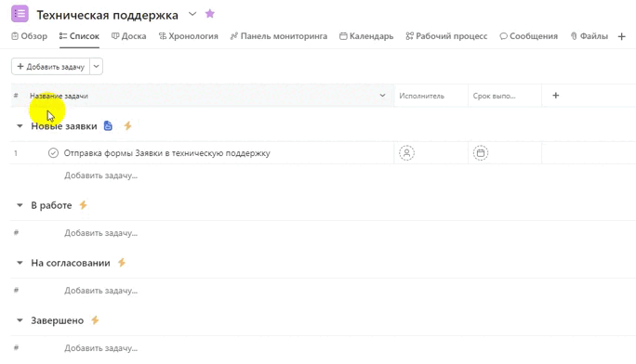The height and width of the screenshot is (364, 636).
Task: Collapse the В работе section
Action: [x=20, y=205]
